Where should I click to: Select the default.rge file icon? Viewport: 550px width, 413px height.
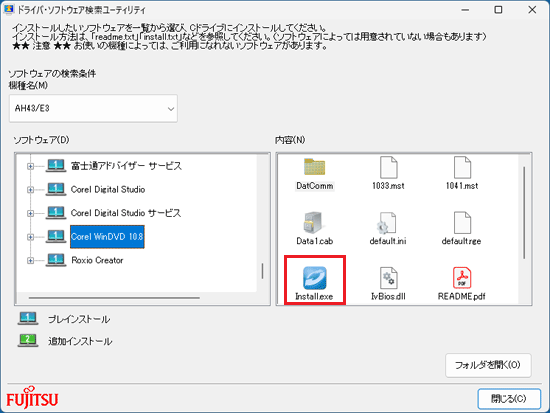pos(462,223)
